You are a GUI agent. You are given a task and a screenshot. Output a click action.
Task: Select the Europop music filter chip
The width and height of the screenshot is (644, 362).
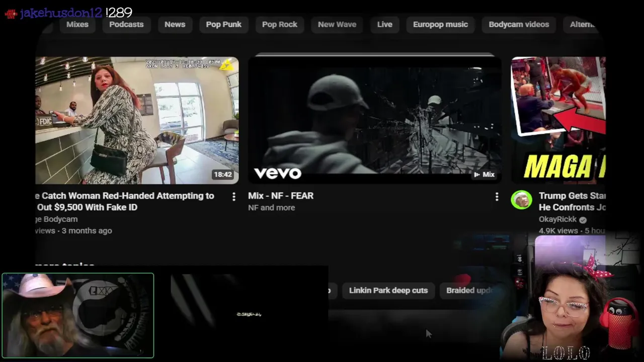pyautogui.click(x=440, y=24)
